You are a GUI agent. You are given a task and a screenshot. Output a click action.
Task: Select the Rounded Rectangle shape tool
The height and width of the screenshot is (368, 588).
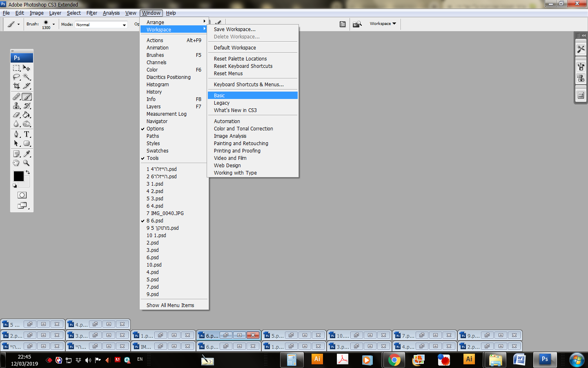coord(27,144)
